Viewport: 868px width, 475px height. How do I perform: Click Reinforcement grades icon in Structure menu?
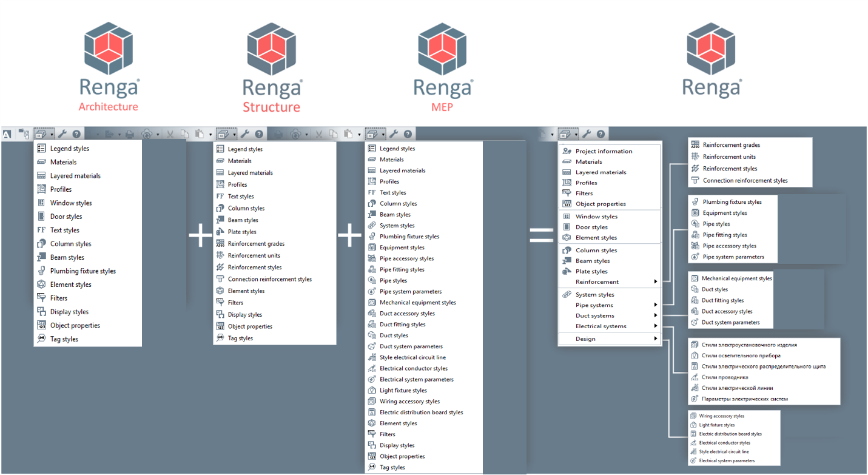(x=220, y=243)
